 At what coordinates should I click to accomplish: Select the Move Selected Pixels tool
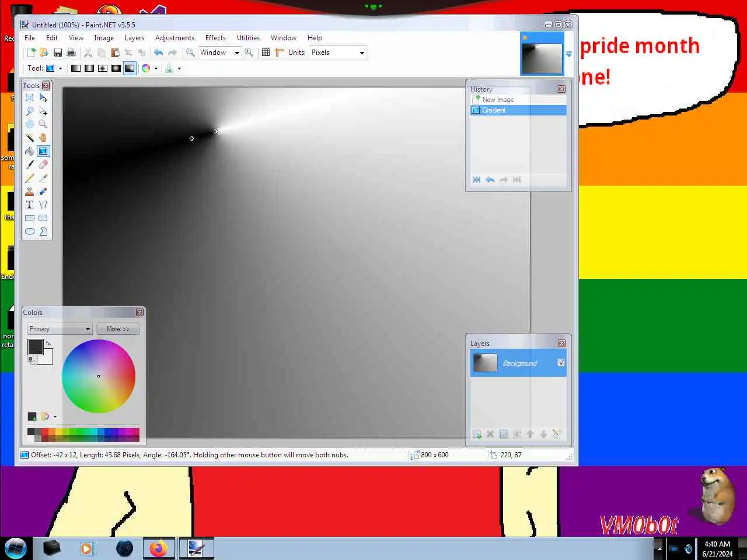point(43,97)
